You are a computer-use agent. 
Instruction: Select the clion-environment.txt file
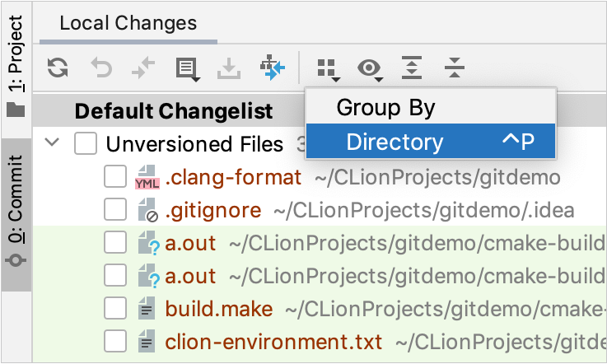point(273,341)
